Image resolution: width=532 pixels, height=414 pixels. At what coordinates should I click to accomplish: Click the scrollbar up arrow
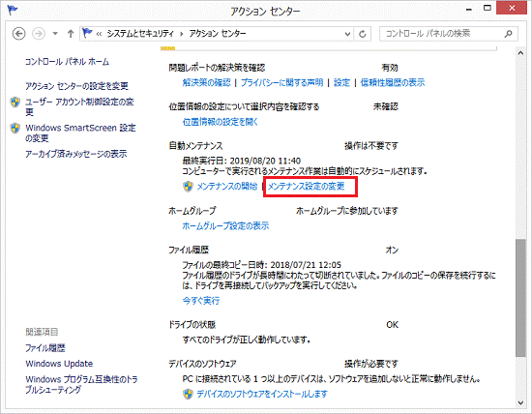520,52
